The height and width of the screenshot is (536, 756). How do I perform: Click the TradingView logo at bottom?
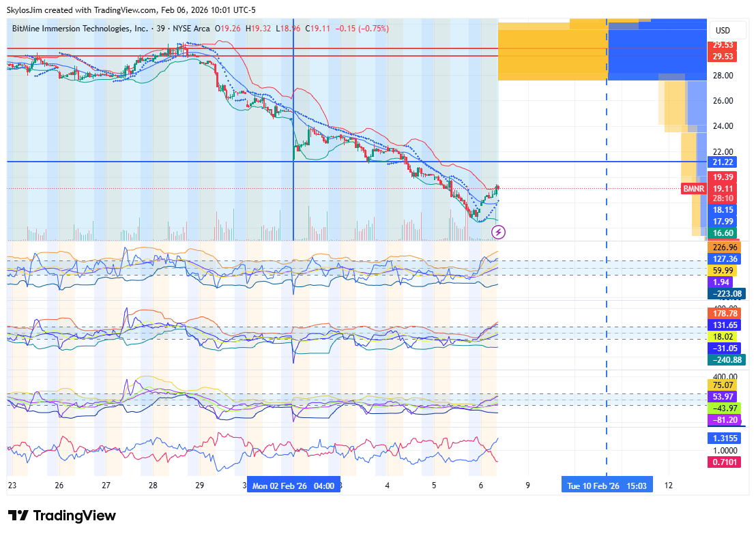coord(62,516)
